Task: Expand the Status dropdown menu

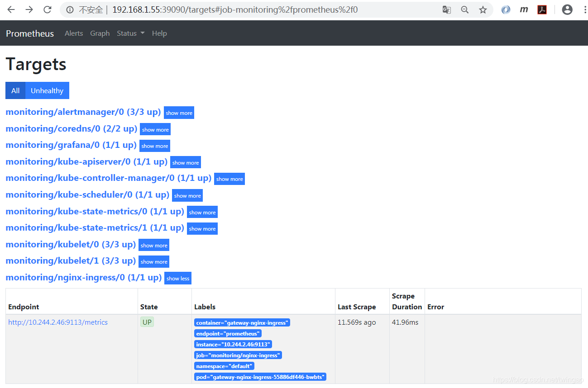Action: pos(131,33)
